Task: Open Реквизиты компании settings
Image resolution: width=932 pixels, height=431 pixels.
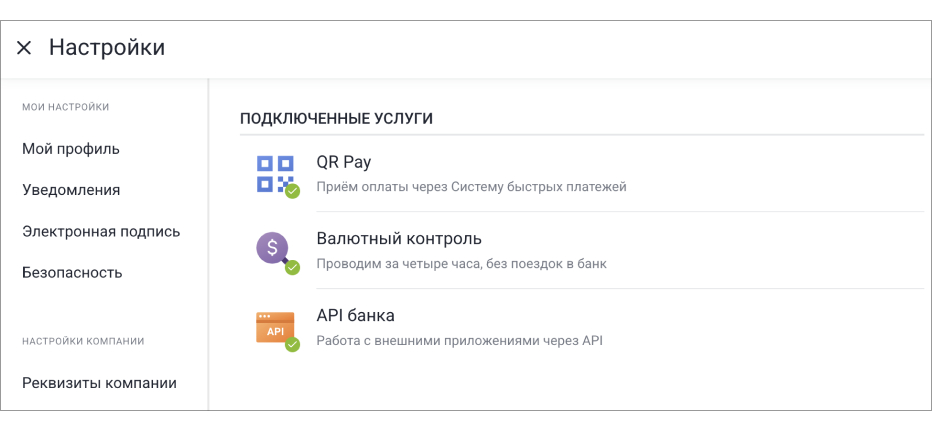Action: coord(99,382)
